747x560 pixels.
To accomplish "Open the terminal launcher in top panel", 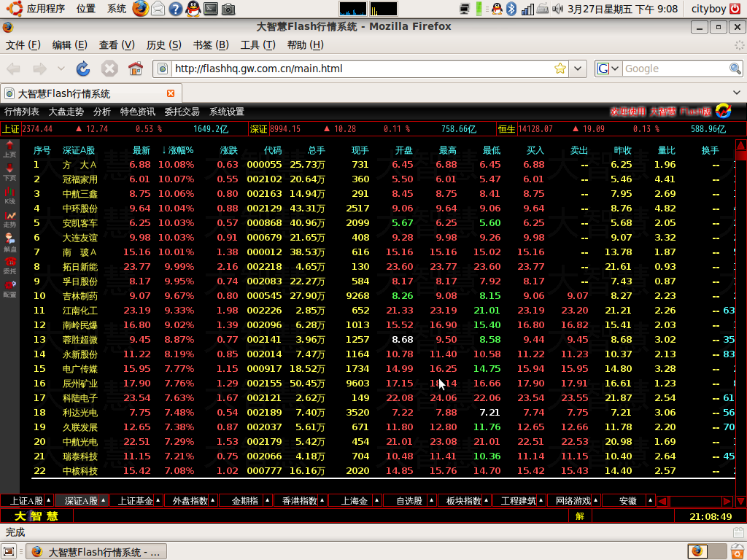I will coord(211,9).
